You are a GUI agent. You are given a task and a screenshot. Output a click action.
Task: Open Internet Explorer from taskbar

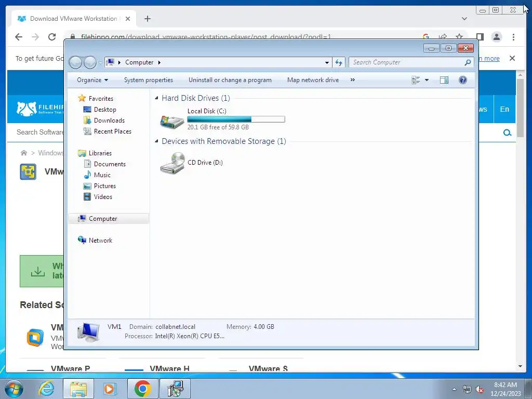point(46,389)
